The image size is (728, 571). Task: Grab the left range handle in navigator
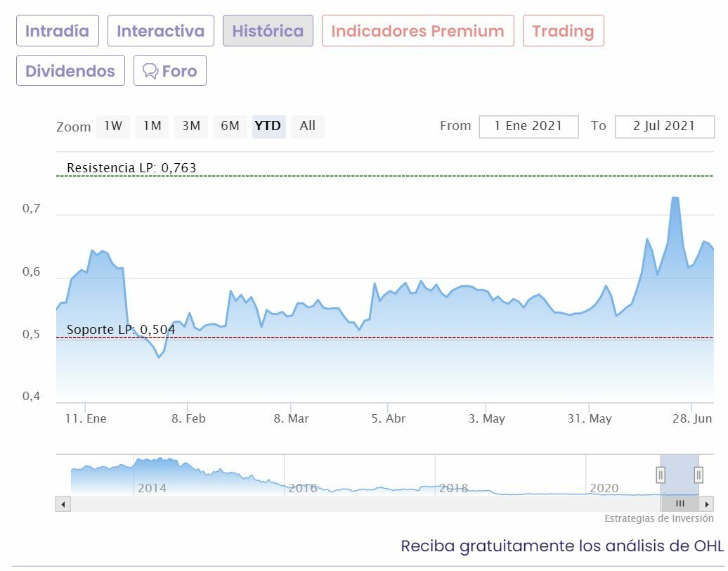(661, 475)
